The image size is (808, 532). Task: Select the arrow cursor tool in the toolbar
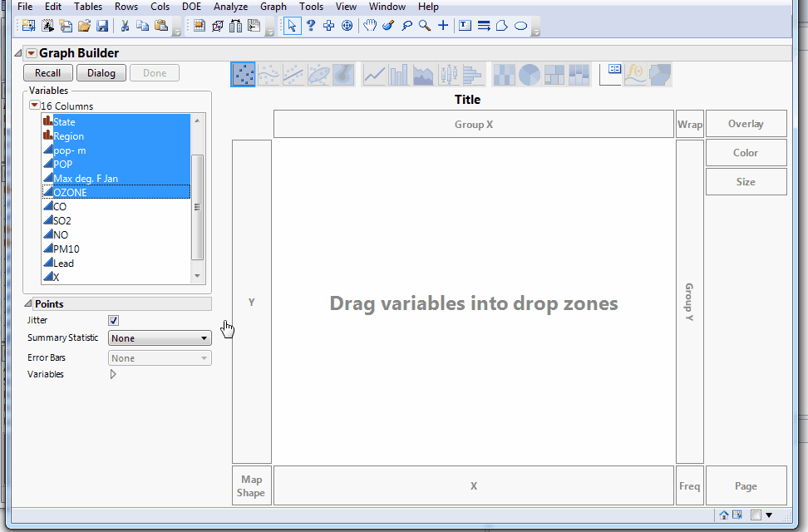tap(292, 26)
